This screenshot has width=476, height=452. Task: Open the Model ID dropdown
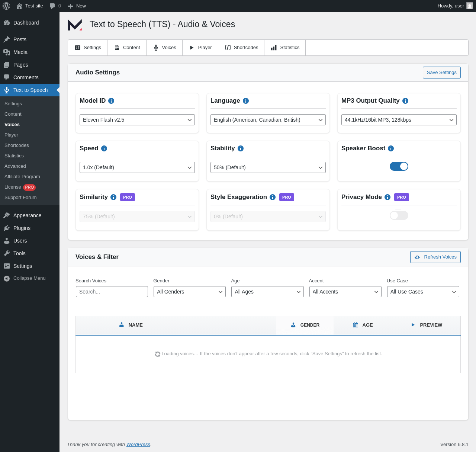click(137, 120)
